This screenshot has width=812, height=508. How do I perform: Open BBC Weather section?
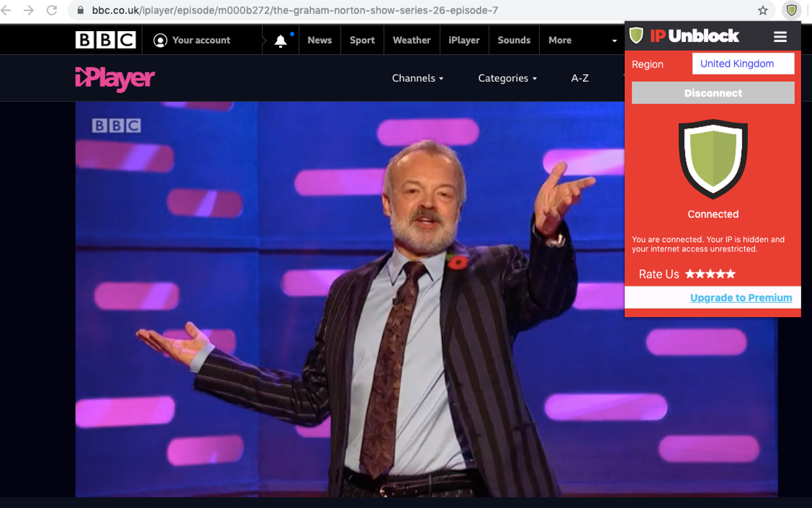(412, 40)
